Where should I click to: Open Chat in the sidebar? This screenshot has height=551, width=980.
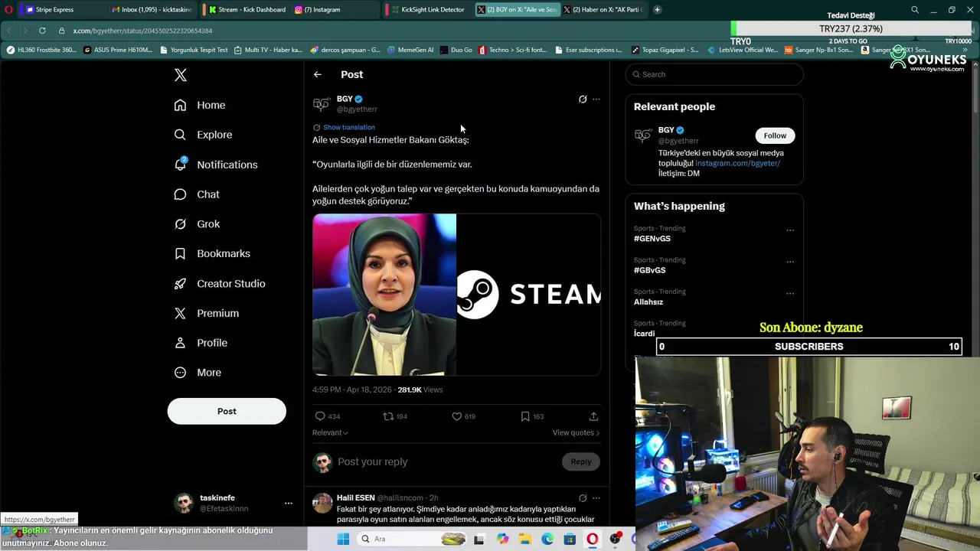tap(196, 194)
